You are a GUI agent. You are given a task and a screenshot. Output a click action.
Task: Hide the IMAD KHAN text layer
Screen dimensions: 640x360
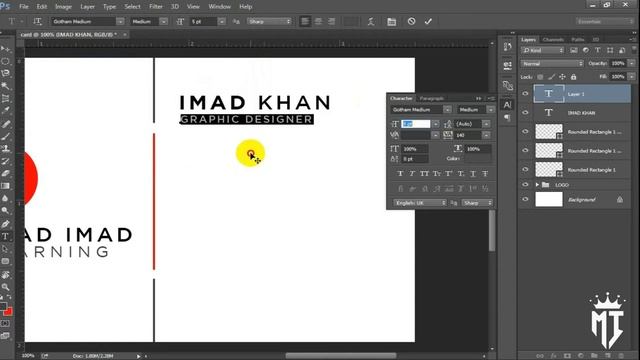(525, 113)
